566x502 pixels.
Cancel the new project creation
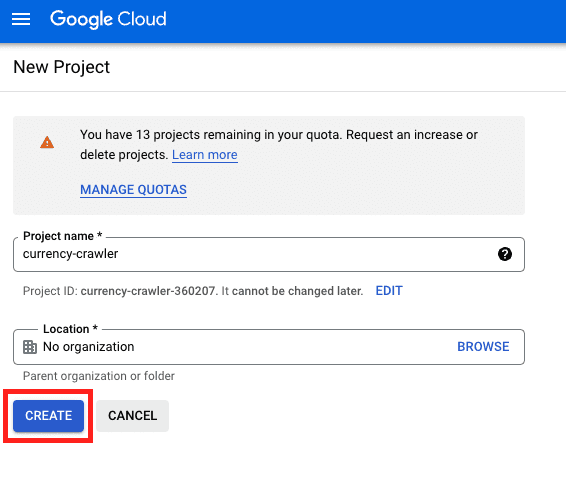pyautogui.click(x=132, y=416)
